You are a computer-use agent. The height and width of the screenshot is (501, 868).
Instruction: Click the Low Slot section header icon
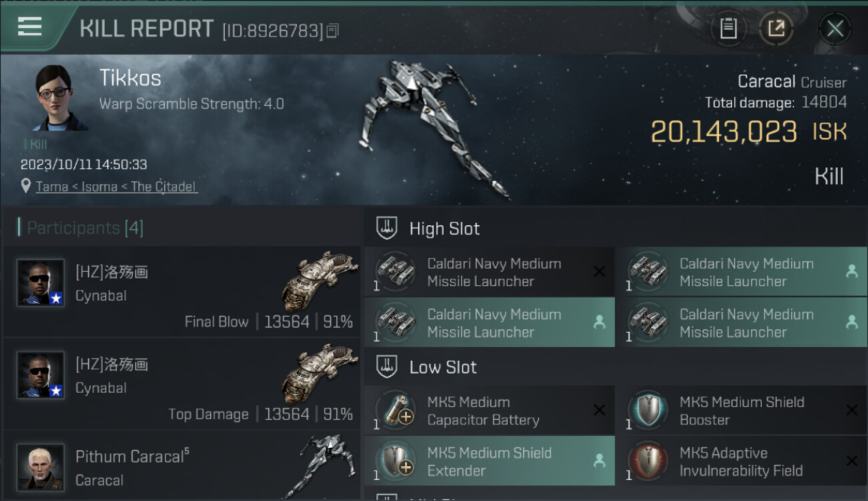pos(387,367)
